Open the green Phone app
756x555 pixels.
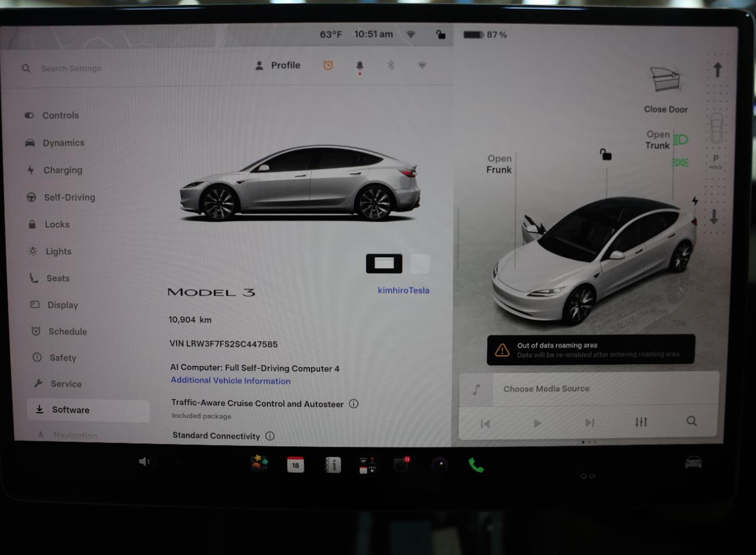[x=476, y=465]
